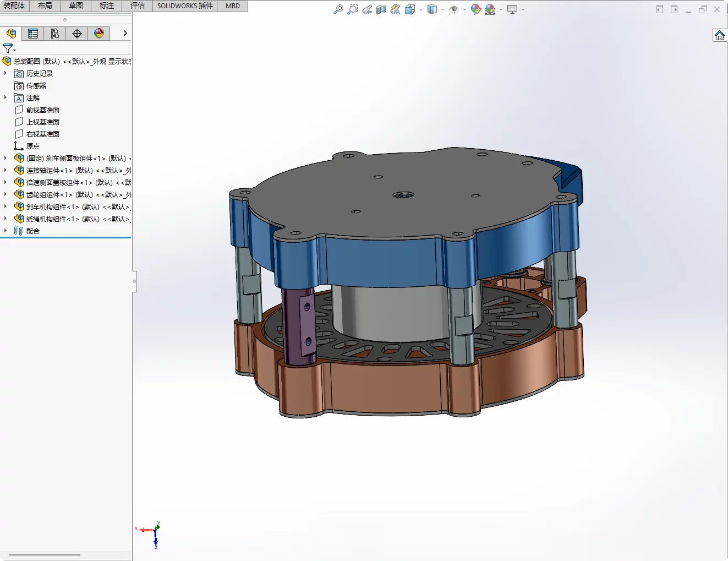Switch to the 草图 tab
Image resolution: width=728 pixels, height=561 pixels.
pyautogui.click(x=76, y=6)
